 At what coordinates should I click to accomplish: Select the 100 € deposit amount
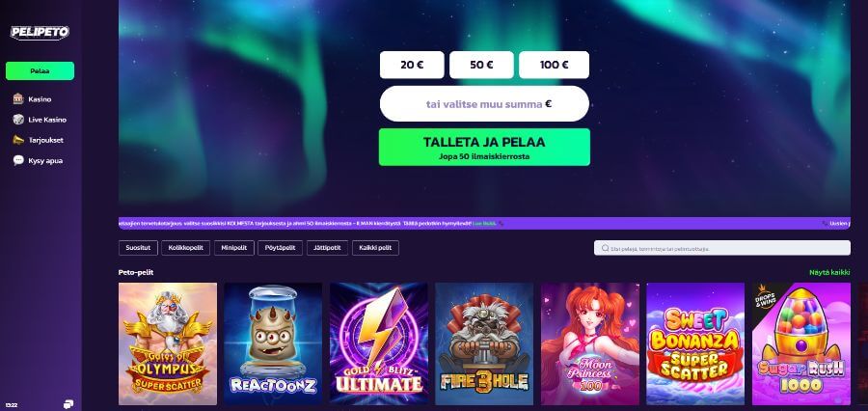pyautogui.click(x=555, y=65)
